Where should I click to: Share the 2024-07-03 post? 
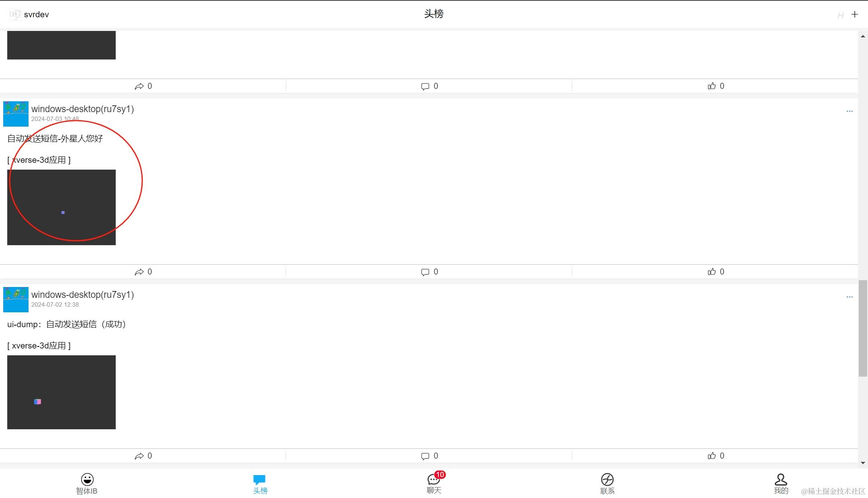coord(143,272)
